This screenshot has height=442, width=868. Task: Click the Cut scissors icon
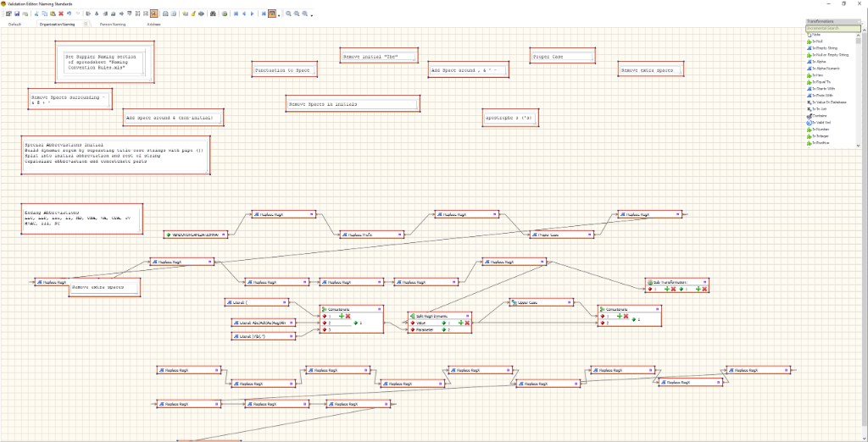click(x=36, y=14)
